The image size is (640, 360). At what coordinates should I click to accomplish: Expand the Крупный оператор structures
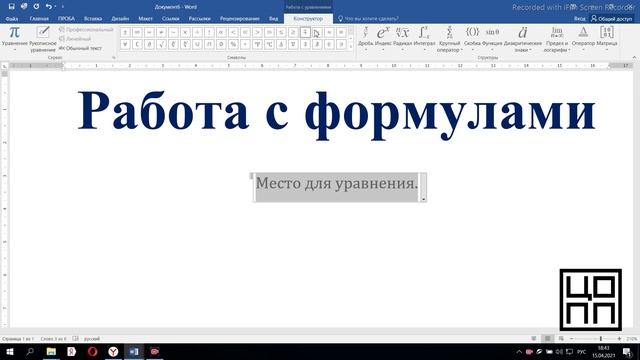click(x=449, y=39)
